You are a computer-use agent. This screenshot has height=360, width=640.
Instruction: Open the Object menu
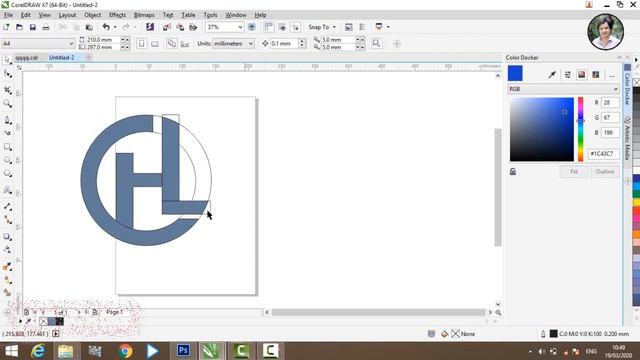coord(92,15)
